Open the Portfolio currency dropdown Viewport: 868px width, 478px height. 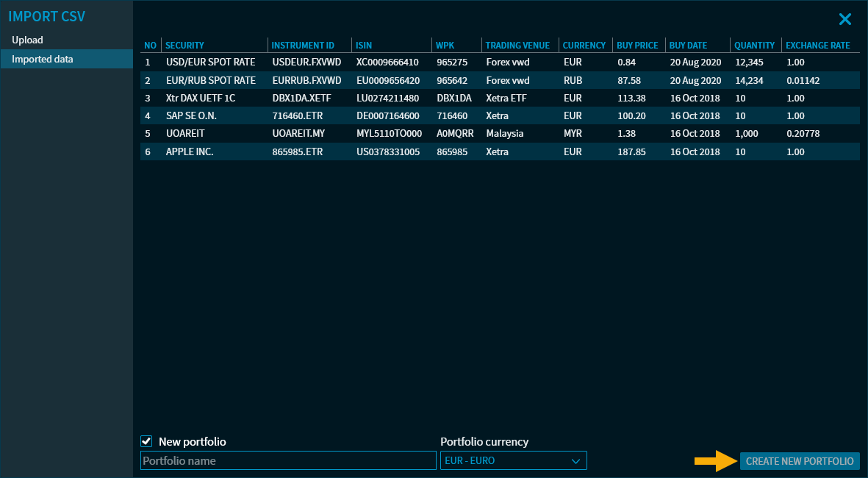(513, 461)
